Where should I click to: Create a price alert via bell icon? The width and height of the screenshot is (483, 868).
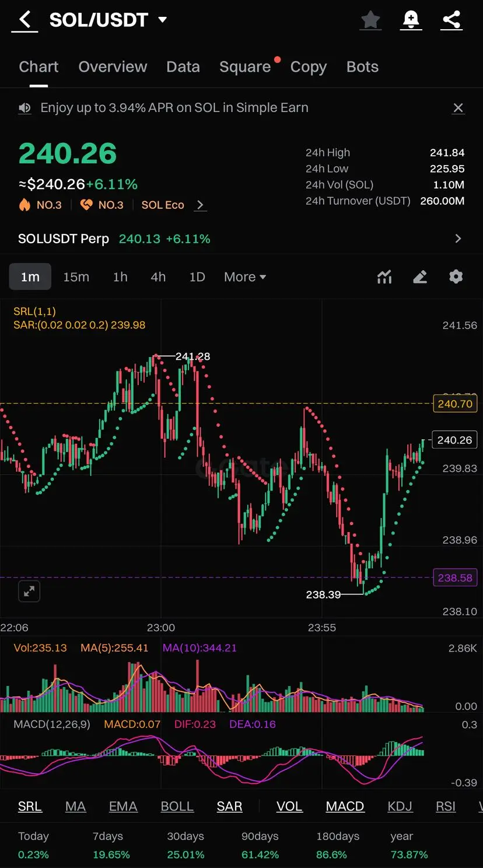pyautogui.click(x=411, y=20)
